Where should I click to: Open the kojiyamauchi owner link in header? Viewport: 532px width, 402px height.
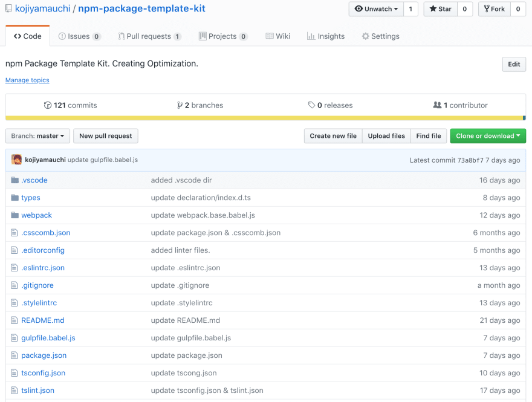[43, 8]
